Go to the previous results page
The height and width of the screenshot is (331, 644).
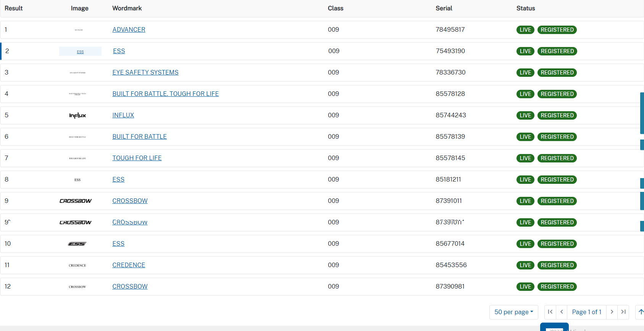(x=562, y=312)
